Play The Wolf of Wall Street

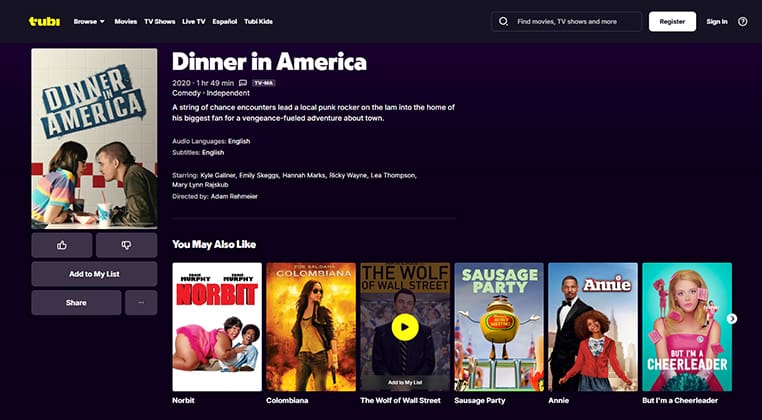405,327
